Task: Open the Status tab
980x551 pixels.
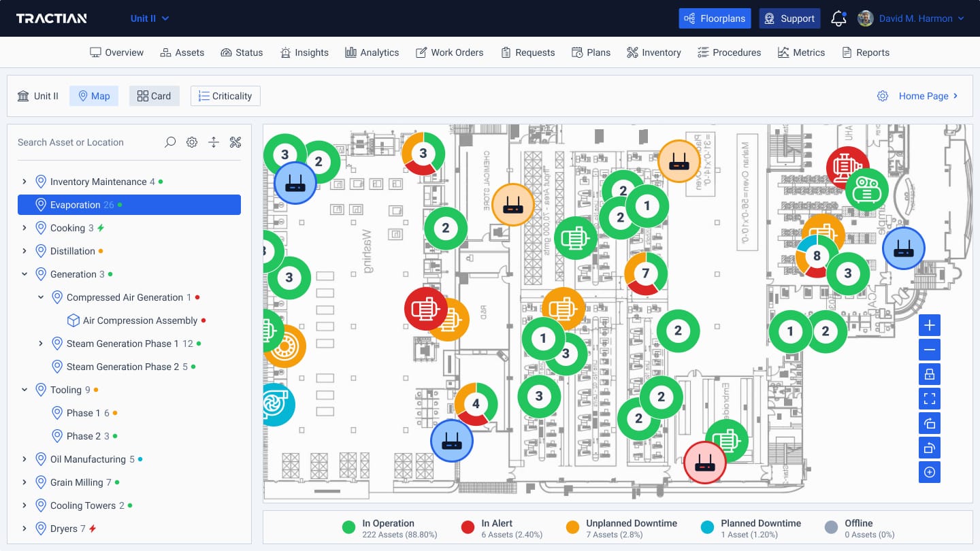Action: click(242, 52)
